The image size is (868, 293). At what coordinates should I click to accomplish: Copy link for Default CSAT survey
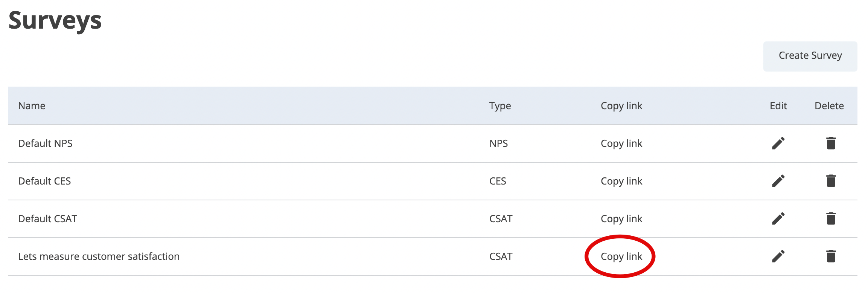(621, 219)
